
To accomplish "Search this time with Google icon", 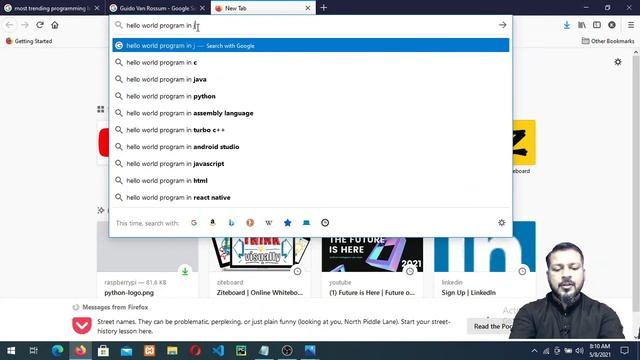I will tap(194, 222).
